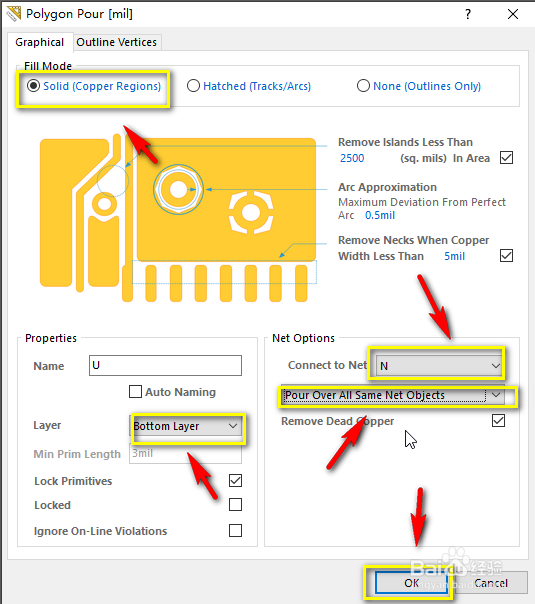Open the Connect to Net dropdown
This screenshot has width=535, height=604.
439,366
